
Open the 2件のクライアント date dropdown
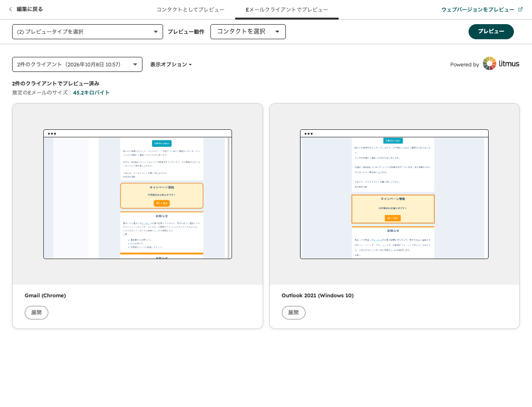[77, 64]
